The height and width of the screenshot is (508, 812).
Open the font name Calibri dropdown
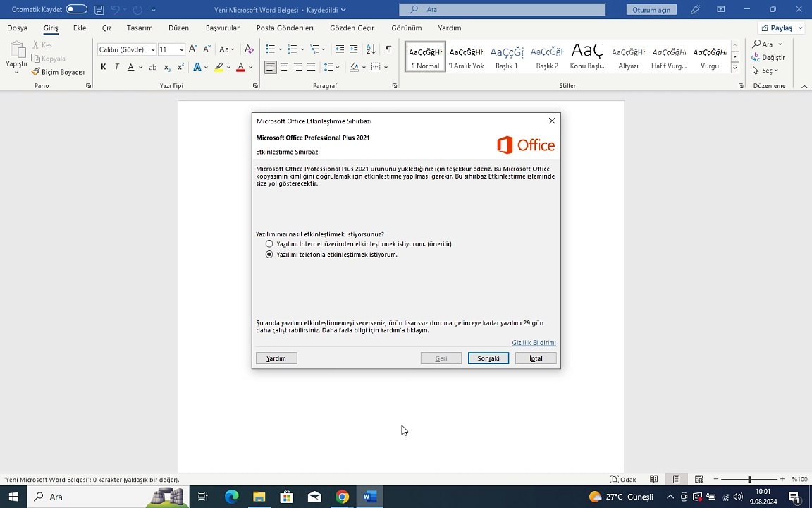[x=153, y=49]
